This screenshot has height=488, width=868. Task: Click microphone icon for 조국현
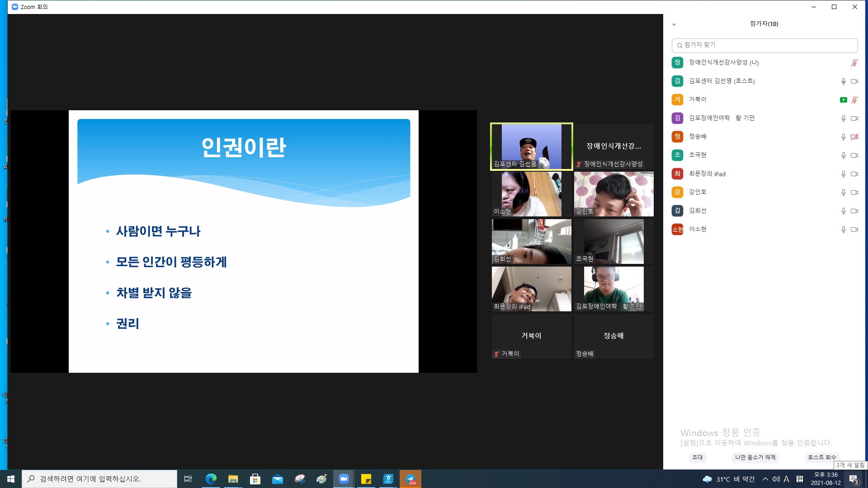pyautogui.click(x=843, y=155)
